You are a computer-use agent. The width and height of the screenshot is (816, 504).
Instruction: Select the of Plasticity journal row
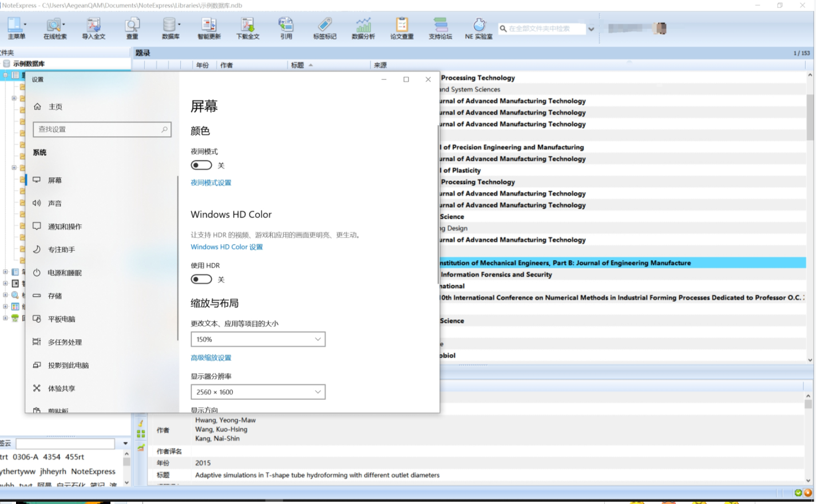pyautogui.click(x=623, y=170)
